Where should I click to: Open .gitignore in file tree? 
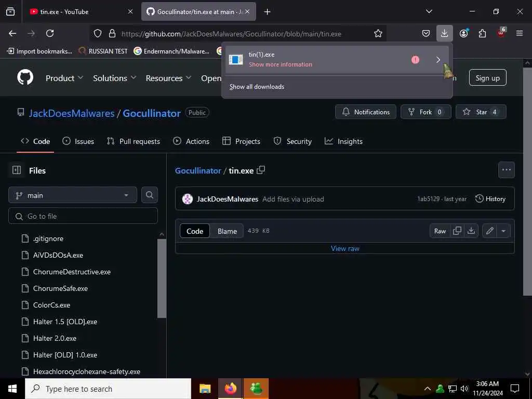pyautogui.click(x=48, y=238)
